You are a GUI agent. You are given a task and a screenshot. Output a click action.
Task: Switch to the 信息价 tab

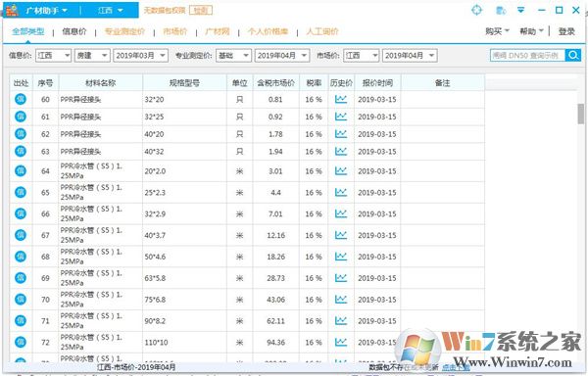pos(74,31)
